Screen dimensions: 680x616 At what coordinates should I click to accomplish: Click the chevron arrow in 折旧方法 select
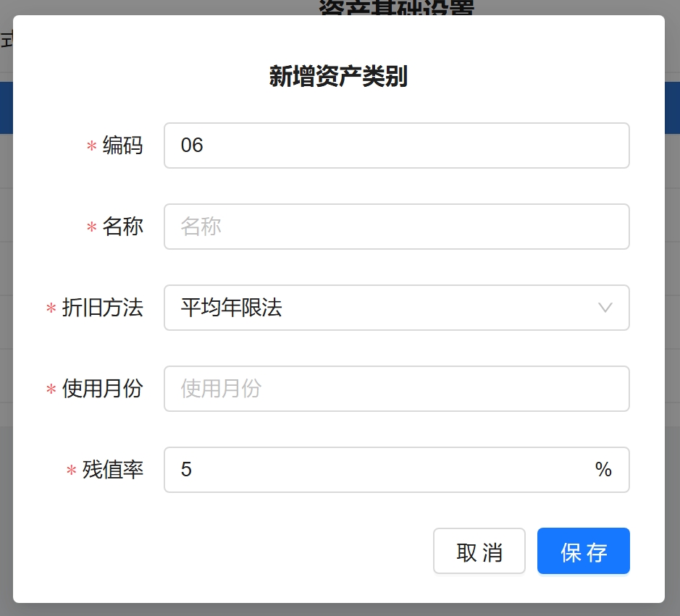coord(605,308)
